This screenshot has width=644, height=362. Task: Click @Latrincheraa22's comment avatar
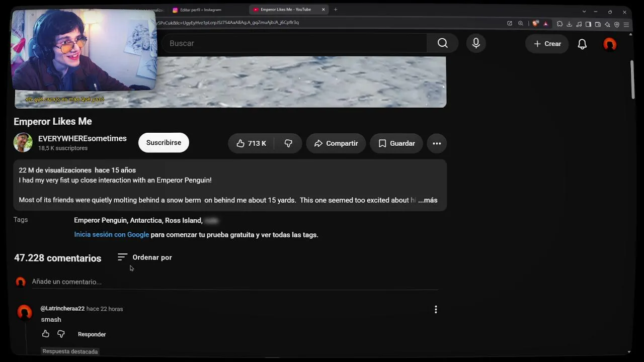[24, 313]
